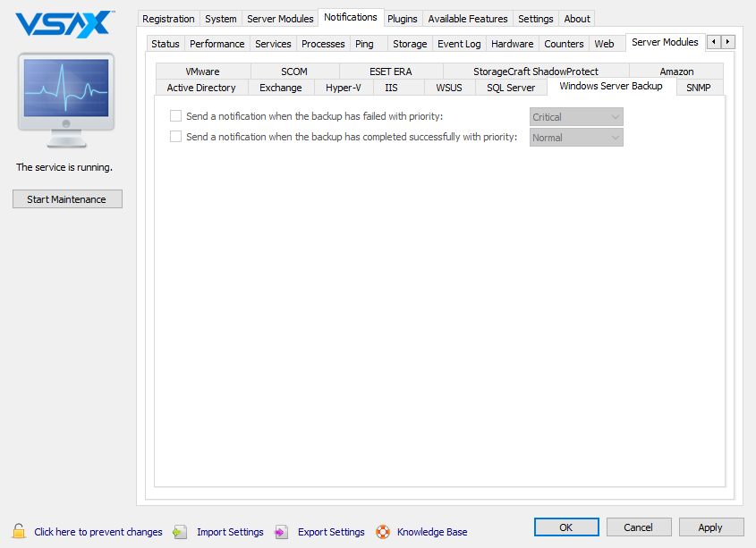Click 'The service is running.' status text
This screenshot has width=756, height=548.
[64, 167]
